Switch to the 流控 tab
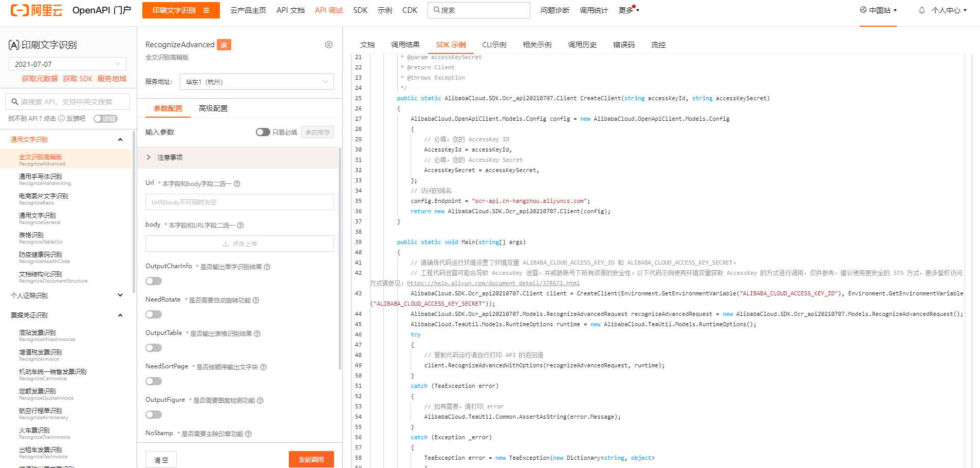980x468 pixels. [x=658, y=45]
